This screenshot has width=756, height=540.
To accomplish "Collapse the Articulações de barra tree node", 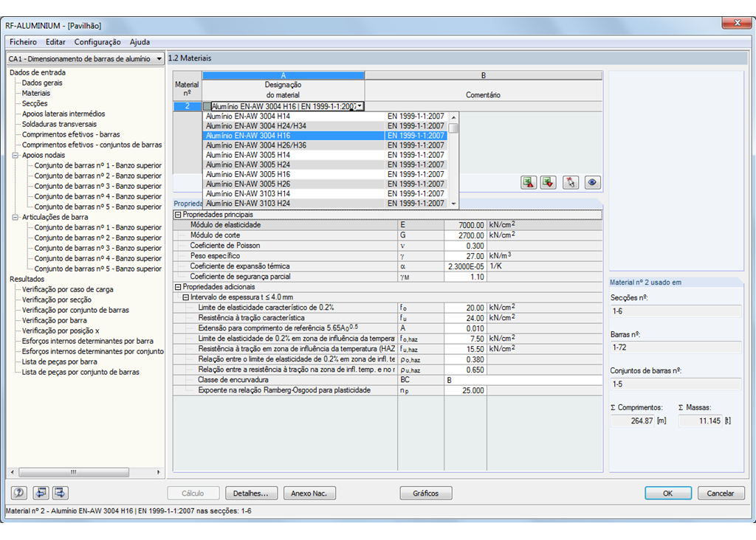I will 15,217.
